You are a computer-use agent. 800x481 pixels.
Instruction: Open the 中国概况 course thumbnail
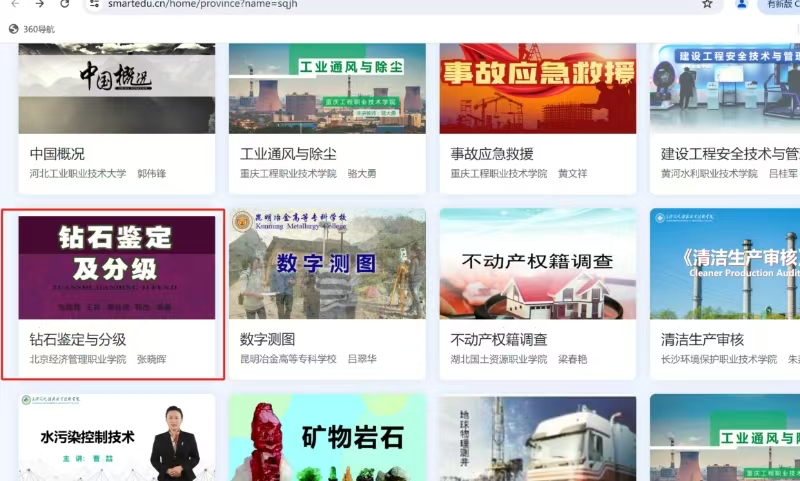point(117,88)
